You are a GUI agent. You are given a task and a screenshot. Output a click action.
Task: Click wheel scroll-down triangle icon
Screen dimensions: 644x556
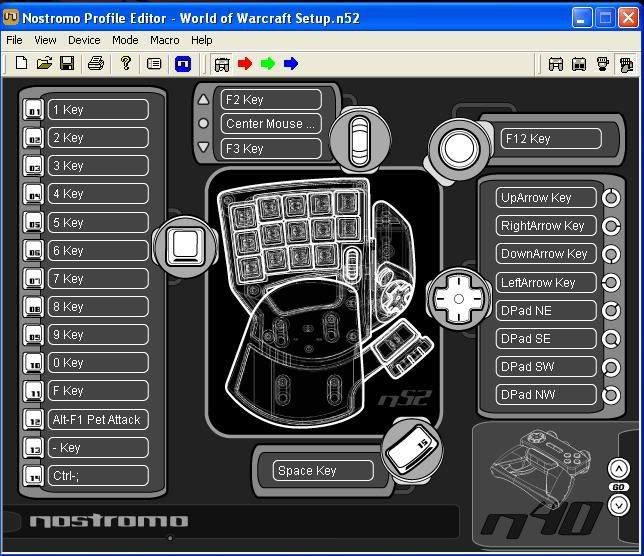[x=203, y=147]
